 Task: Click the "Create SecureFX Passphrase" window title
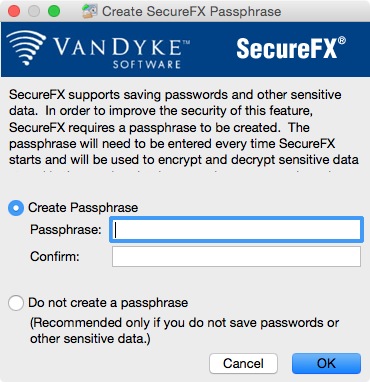click(192, 11)
